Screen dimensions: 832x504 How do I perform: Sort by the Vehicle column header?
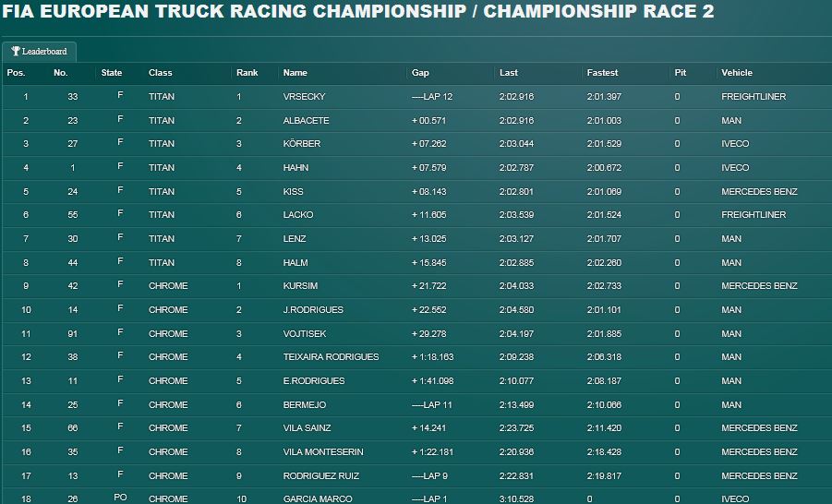coord(737,73)
